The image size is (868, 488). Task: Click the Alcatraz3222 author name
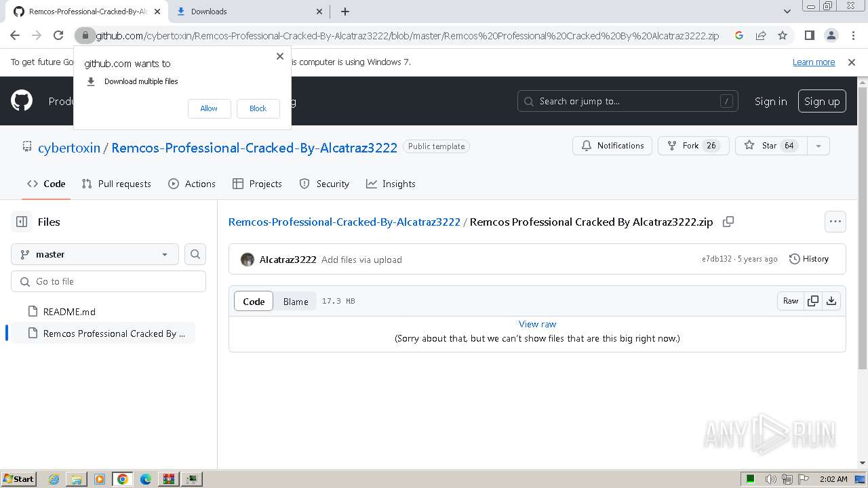click(288, 260)
